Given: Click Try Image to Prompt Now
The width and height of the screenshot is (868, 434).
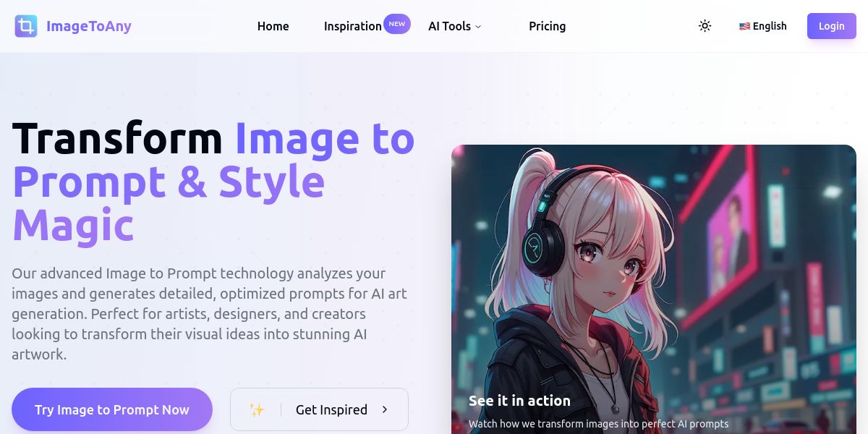Looking at the screenshot, I should (112, 409).
